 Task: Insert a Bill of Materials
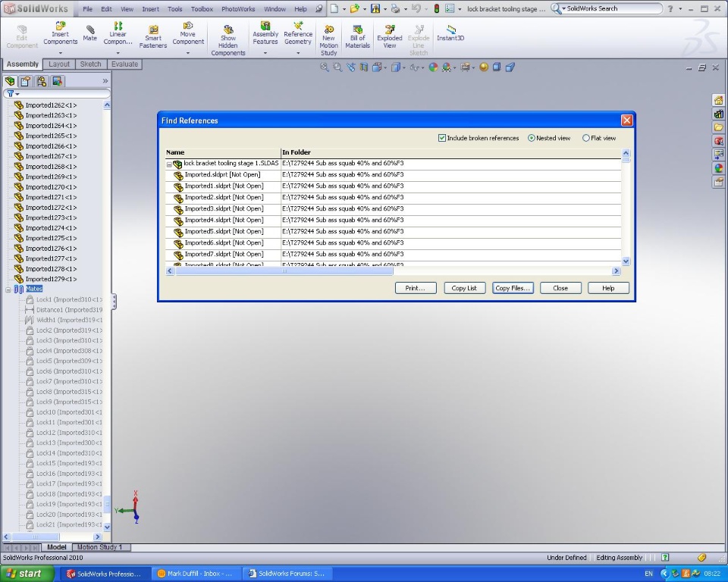pos(357,36)
